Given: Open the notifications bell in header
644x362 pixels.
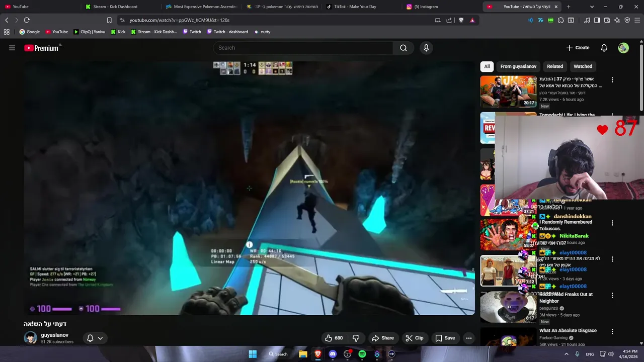Looking at the screenshot, I should point(604,48).
